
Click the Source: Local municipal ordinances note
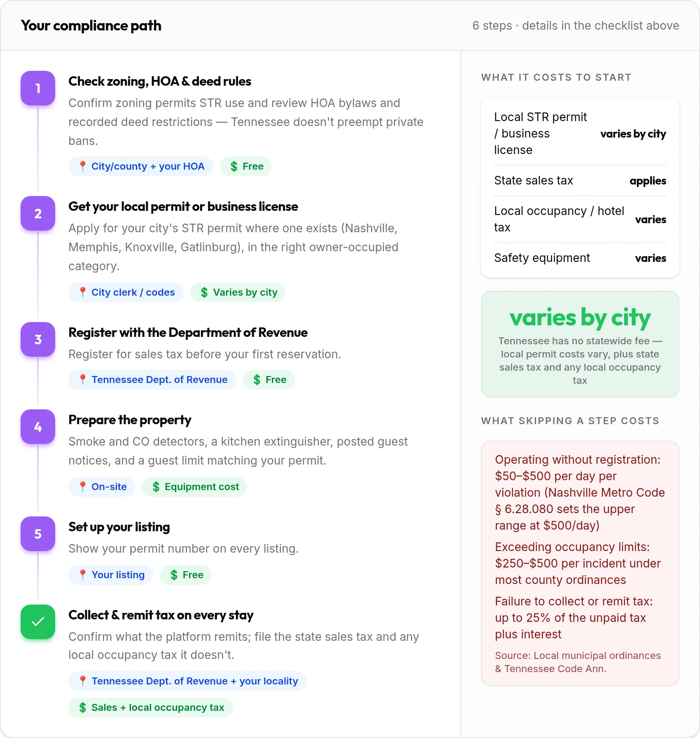(x=578, y=662)
